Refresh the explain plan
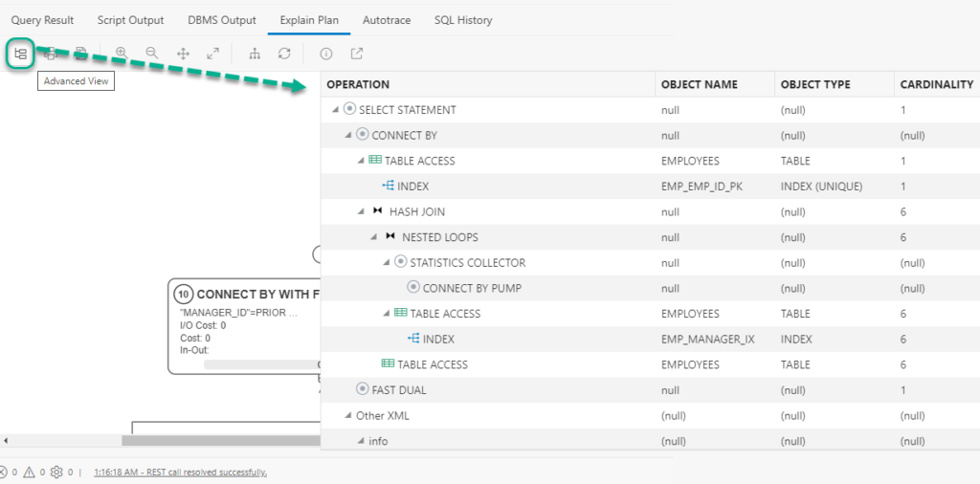980x484 pixels. pyautogui.click(x=284, y=54)
